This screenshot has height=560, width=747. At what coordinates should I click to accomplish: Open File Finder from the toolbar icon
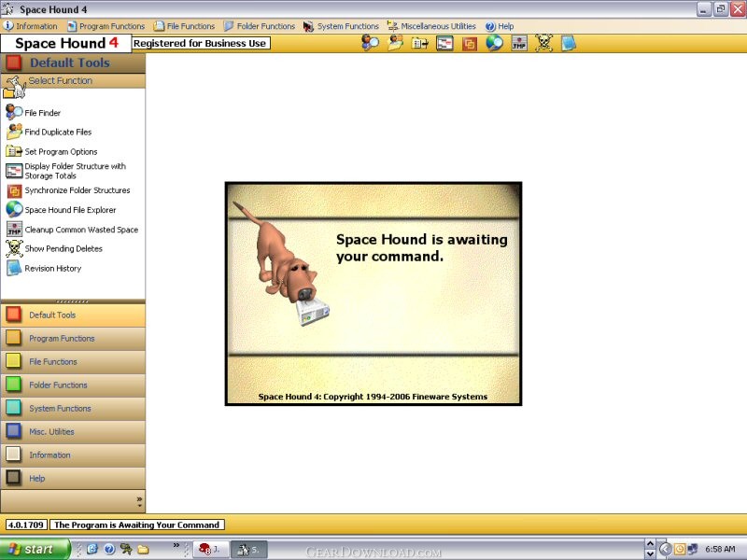point(370,43)
